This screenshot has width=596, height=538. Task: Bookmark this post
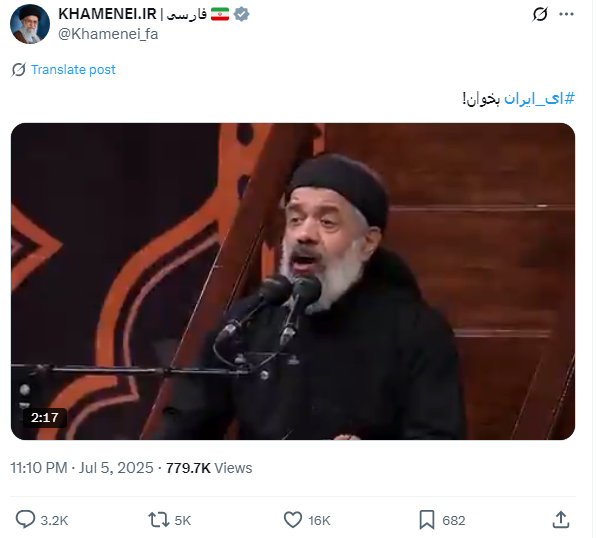[427, 520]
